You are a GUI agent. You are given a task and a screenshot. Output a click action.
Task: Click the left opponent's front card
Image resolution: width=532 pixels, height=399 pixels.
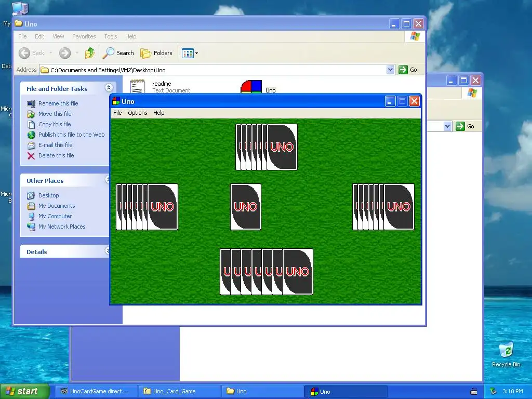click(x=163, y=207)
